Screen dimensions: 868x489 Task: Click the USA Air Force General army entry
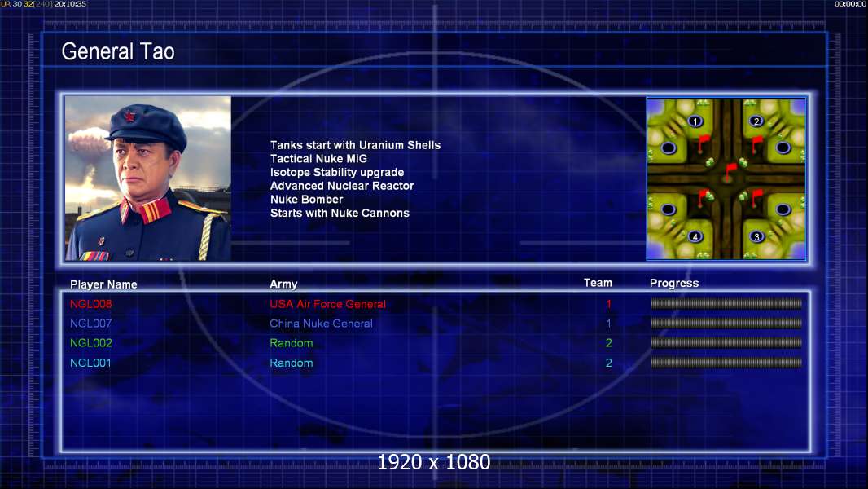point(327,304)
